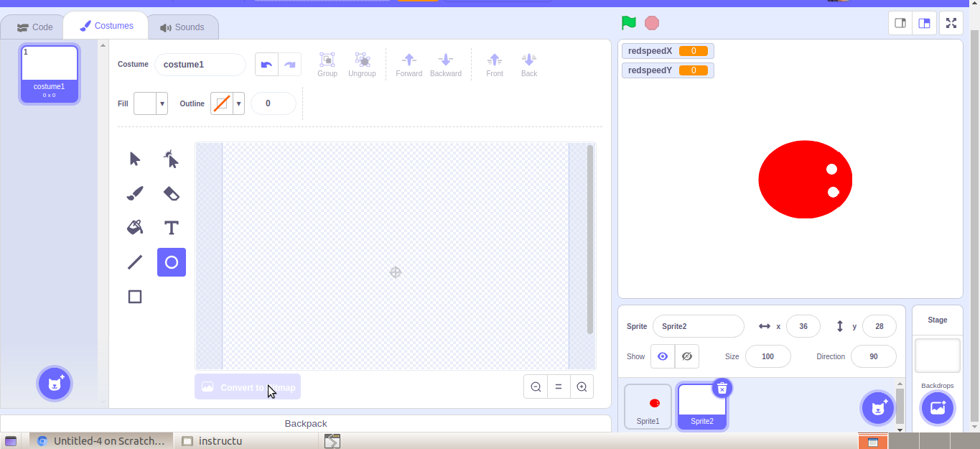Select the Fill bucket tool
Screen dimensions: 980x449
pyautogui.click(x=134, y=227)
